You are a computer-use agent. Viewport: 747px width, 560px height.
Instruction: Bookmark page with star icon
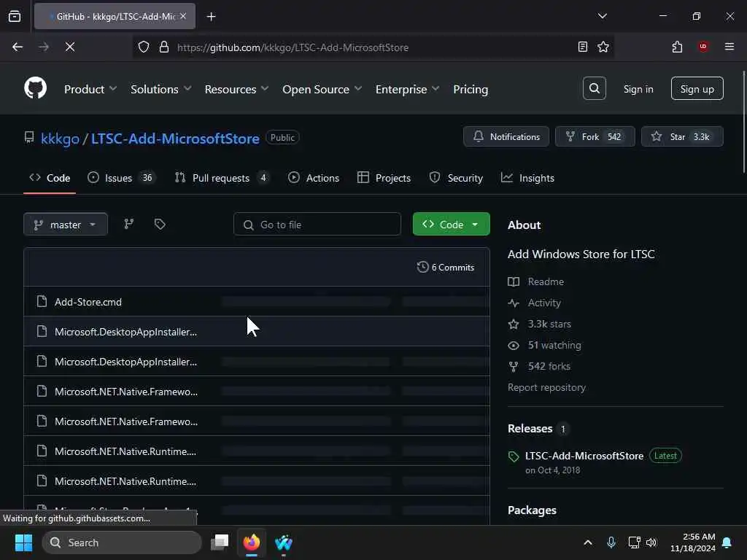click(x=603, y=47)
